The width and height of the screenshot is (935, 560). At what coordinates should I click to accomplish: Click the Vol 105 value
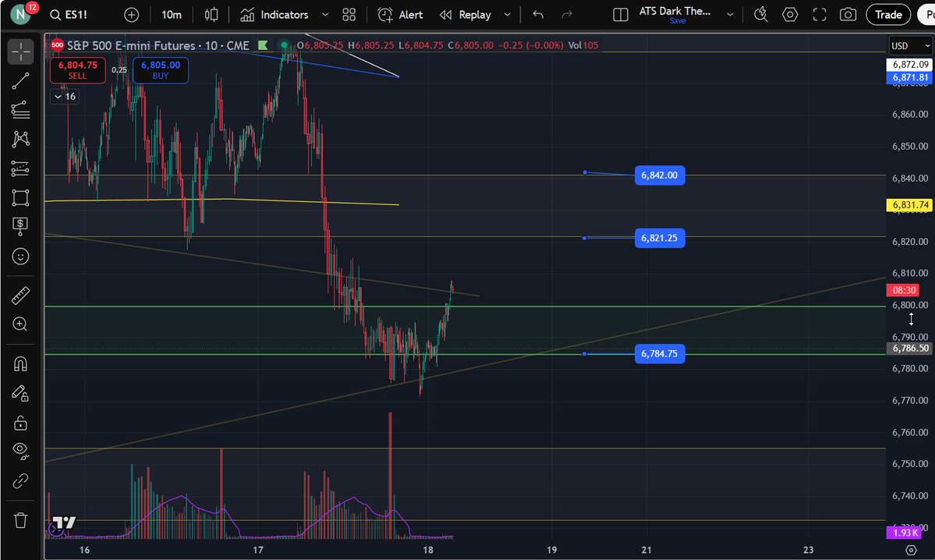[x=583, y=45]
